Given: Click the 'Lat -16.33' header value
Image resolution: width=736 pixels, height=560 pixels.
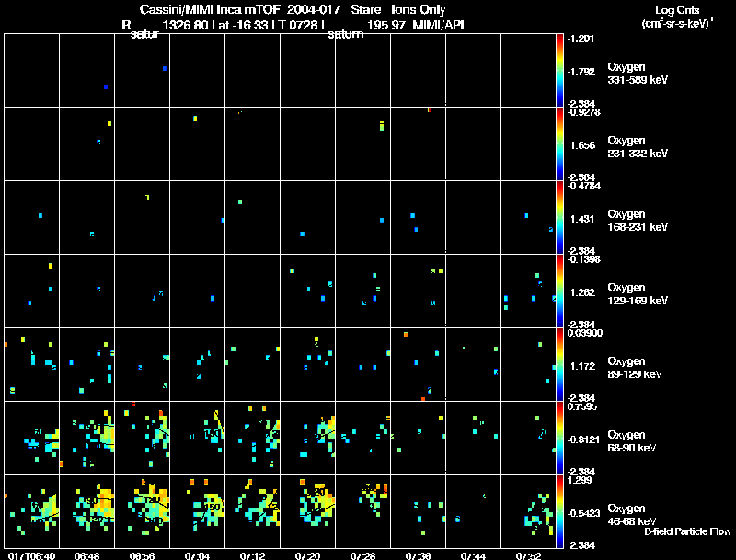Looking at the screenshot, I should click(239, 25).
